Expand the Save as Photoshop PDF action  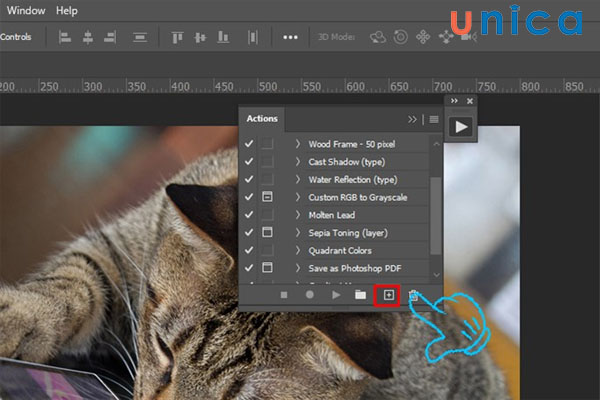pos(297,268)
